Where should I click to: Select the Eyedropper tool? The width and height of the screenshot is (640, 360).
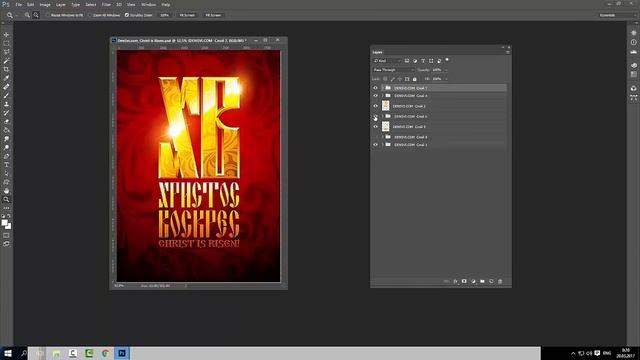pyautogui.click(x=6, y=78)
